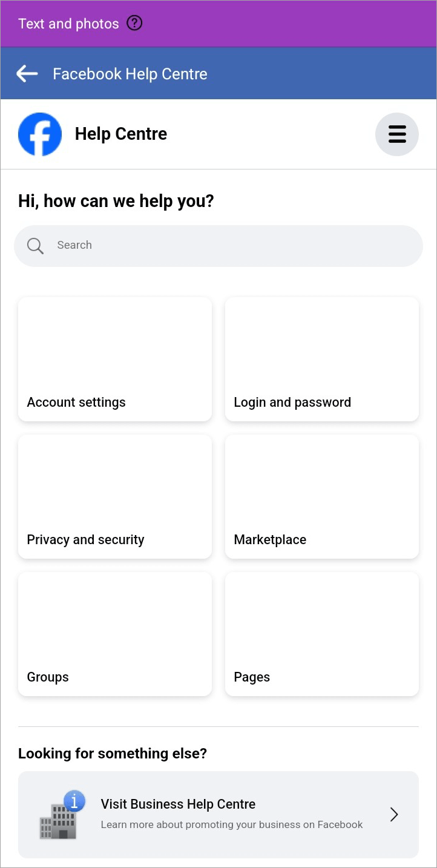Screen dimensions: 437x868
Task: Open the Pages help topic
Action: (322, 634)
